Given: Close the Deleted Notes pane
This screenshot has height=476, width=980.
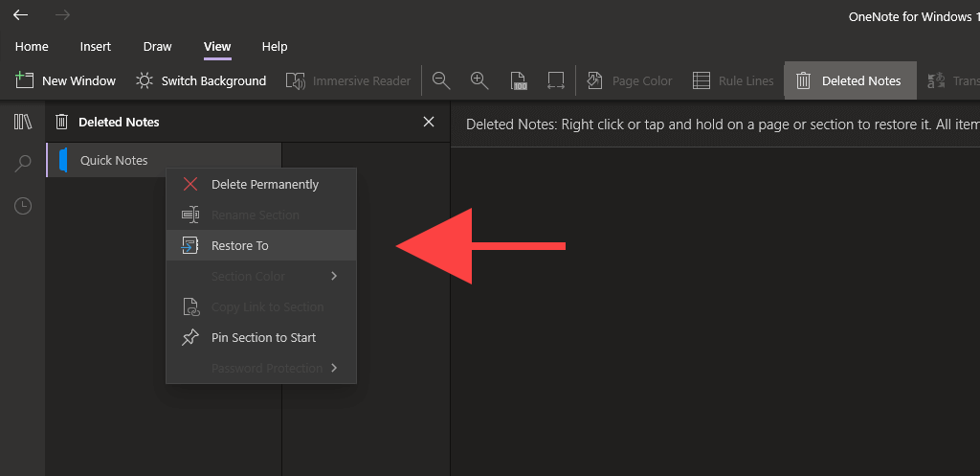Looking at the screenshot, I should point(429,122).
